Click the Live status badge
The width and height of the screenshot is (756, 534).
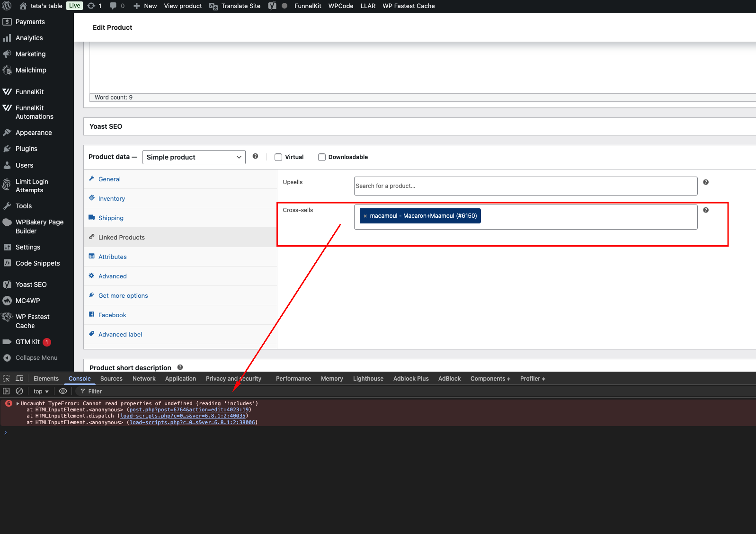tap(74, 6)
